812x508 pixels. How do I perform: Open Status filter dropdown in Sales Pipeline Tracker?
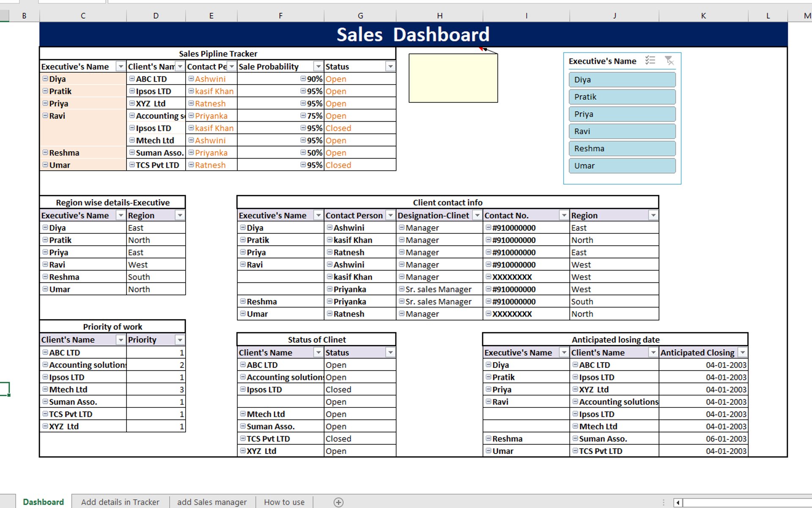tap(390, 67)
